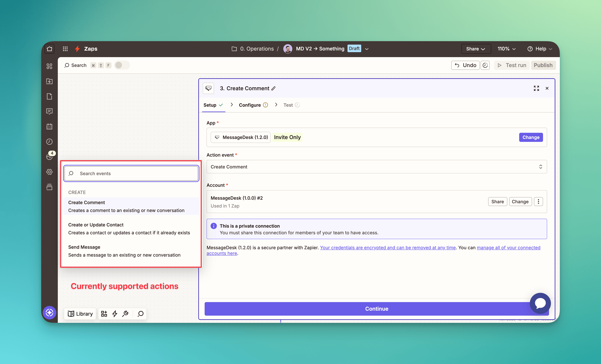Open the sidebar history clock icon
601x364 pixels.
click(x=50, y=142)
